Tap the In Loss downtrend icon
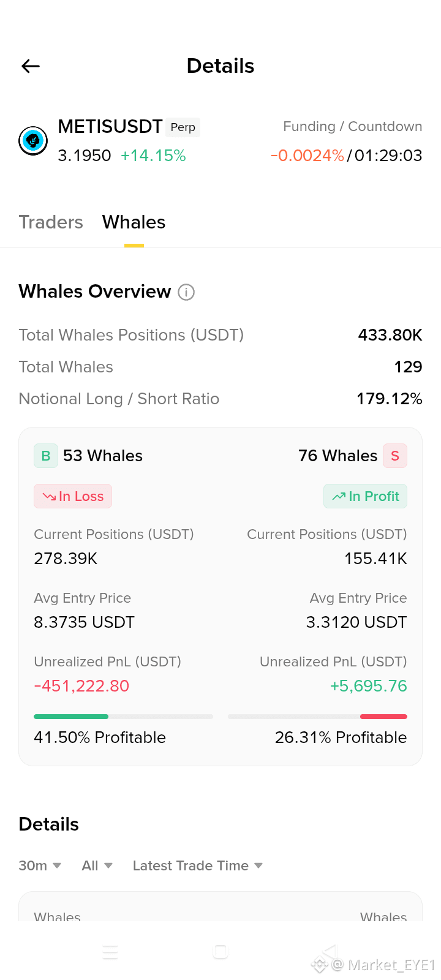This screenshot has width=441, height=980. tap(49, 497)
